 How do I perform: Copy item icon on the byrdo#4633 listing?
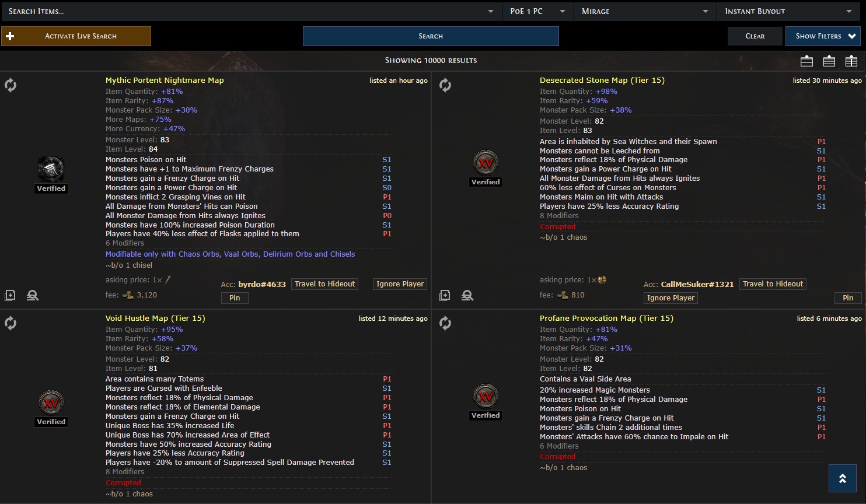(10, 296)
